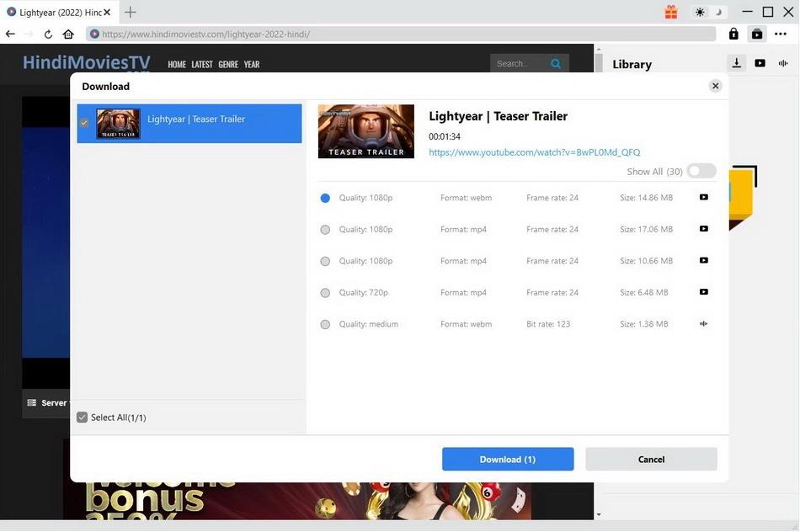The width and height of the screenshot is (800, 532).
Task: Open the gift box promotions icon
Action: [671, 12]
